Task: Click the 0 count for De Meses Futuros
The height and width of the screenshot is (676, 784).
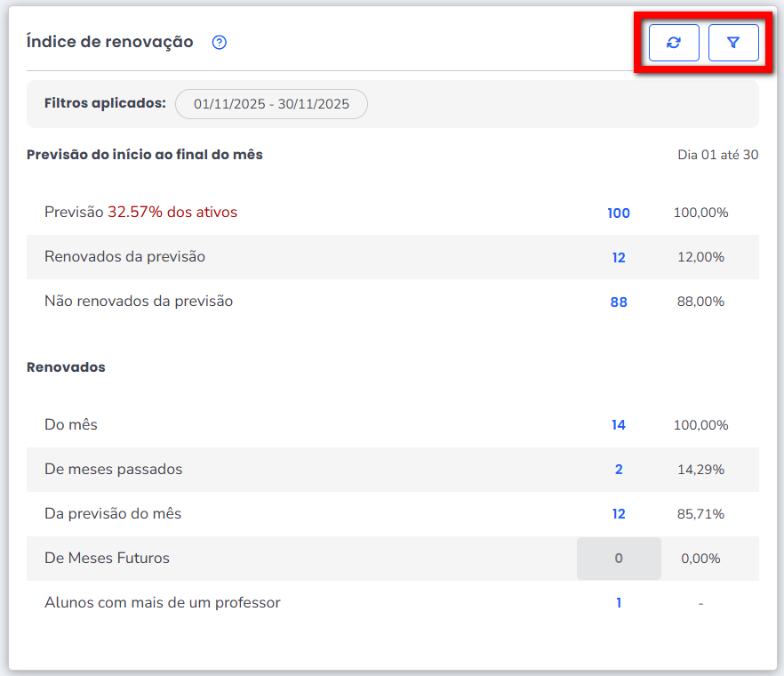Action: [619, 559]
